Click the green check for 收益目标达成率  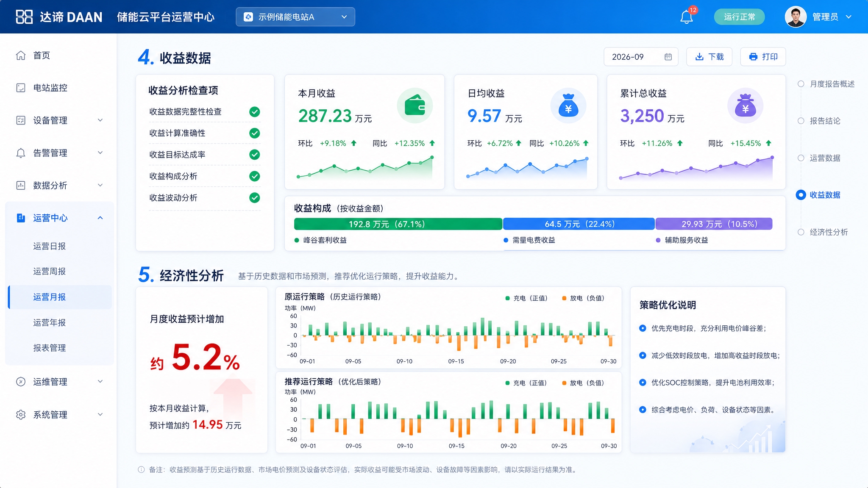pyautogui.click(x=254, y=155)
